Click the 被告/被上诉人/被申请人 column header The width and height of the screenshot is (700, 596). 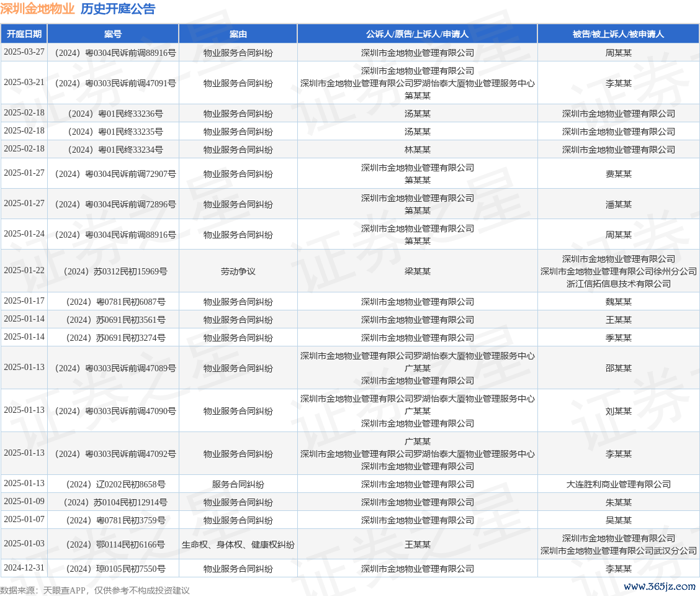click(618, 34)
